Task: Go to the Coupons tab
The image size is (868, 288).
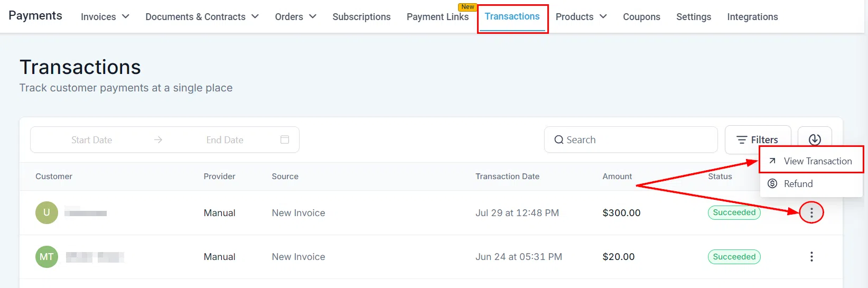Action: click(x=641, y=17)
